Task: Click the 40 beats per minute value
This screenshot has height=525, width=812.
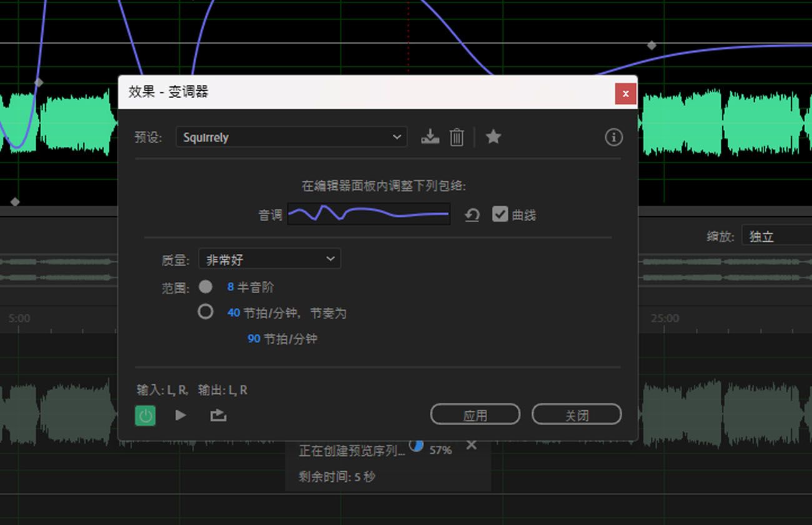Action: click(x=234, y=312)
